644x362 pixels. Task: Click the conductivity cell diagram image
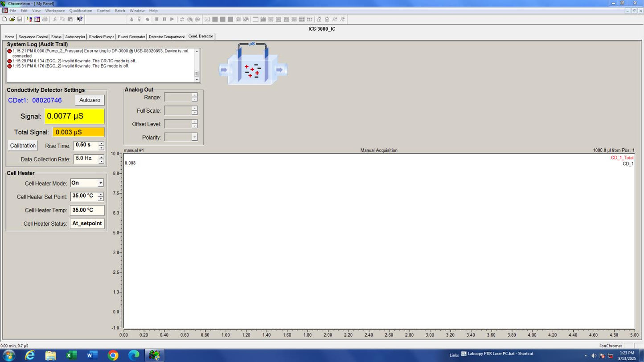(253, 65)
